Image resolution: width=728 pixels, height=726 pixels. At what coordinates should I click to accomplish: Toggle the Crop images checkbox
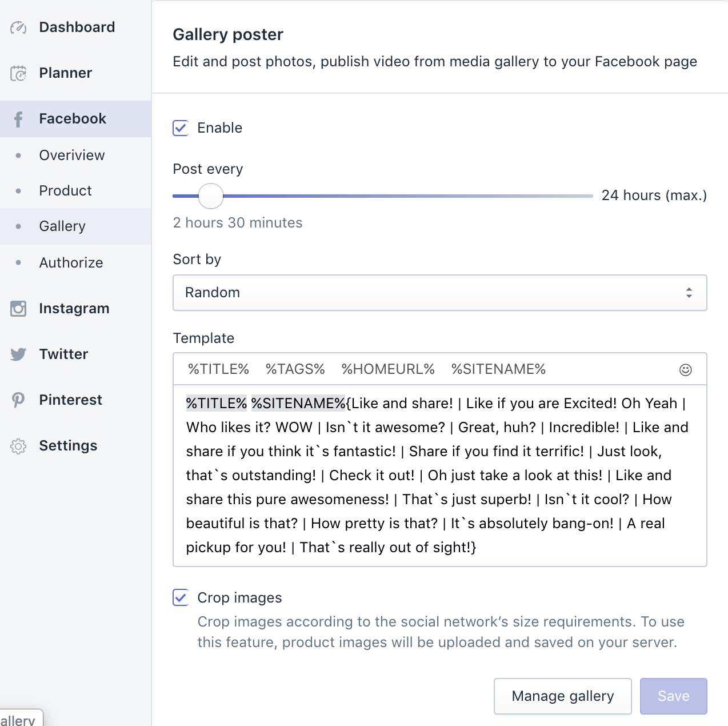pos(181,598)
